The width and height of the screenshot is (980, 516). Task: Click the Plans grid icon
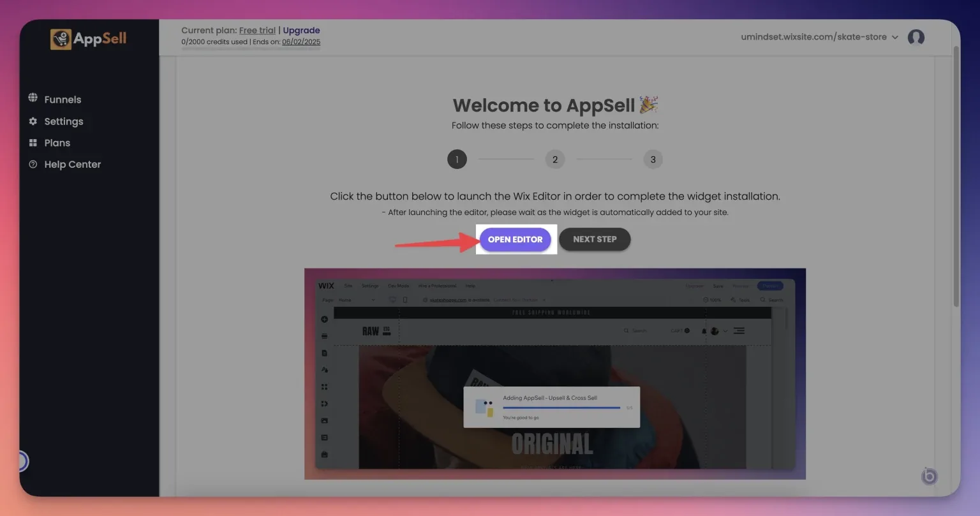coord(33,143)
